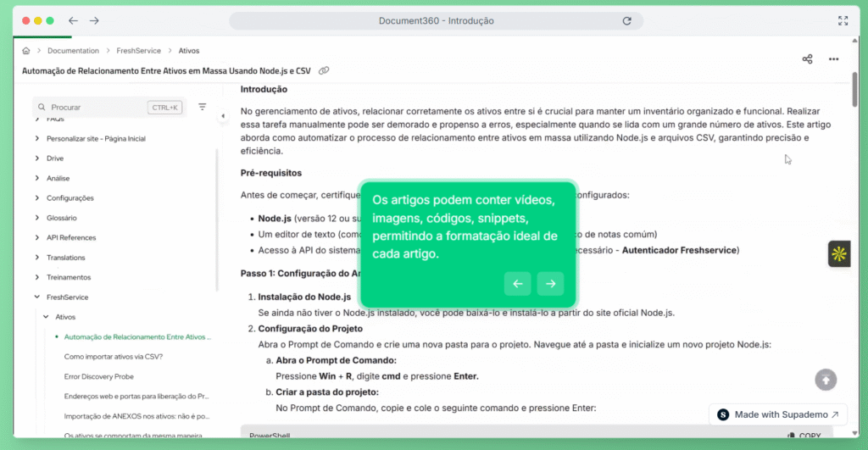Click the sidebar scrollbar thumb
868x450 pixels.
pos(216,219)
